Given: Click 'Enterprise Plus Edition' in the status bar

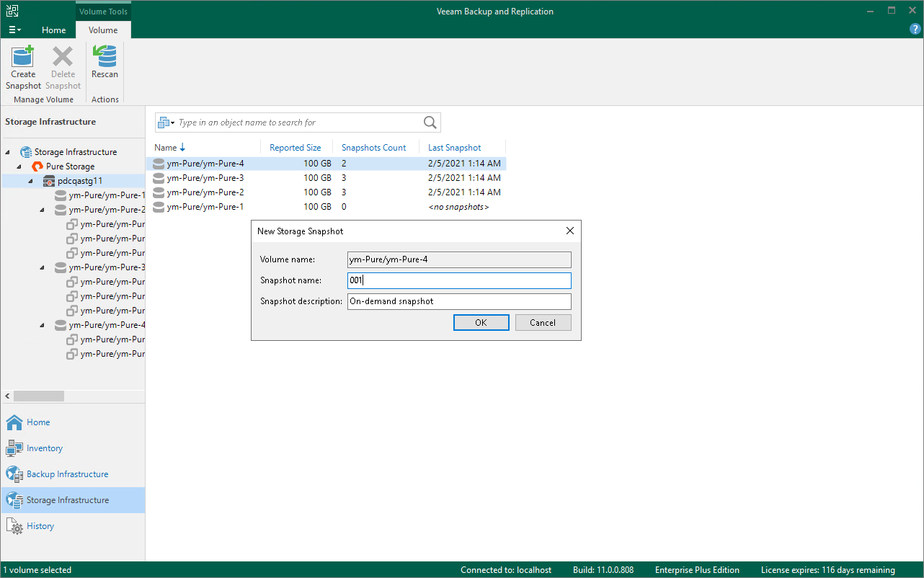Looking at the screenshot, I should 698,570.
